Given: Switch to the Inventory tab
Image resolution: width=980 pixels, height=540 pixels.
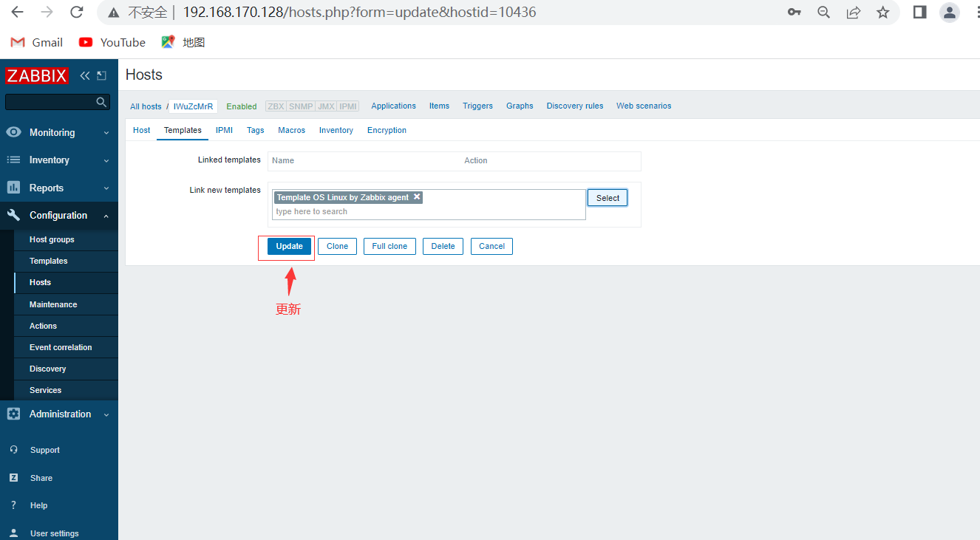Looking at the screenshot, I should [336, 130].
